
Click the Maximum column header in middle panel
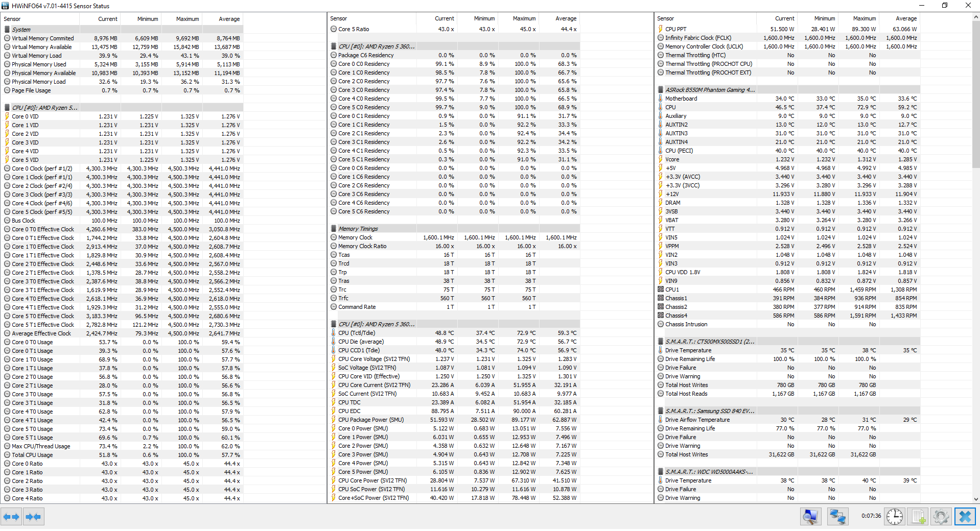pyautogui.click(x=519, y=18)
